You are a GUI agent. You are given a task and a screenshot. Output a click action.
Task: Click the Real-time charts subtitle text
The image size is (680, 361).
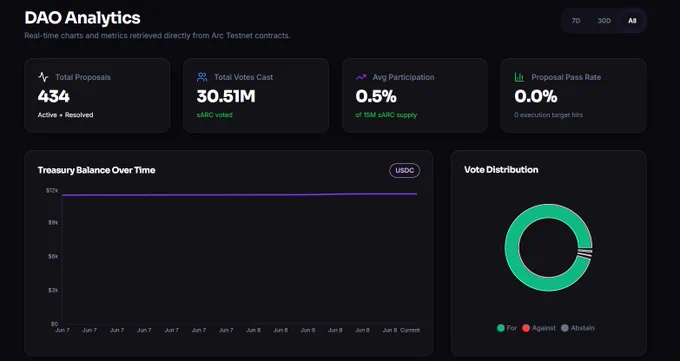coord(157,36)
